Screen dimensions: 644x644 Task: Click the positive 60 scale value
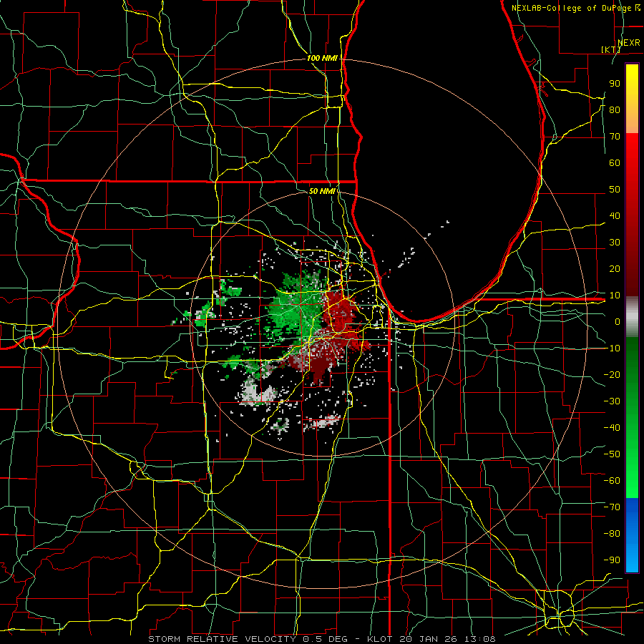[x=615, y=162]
